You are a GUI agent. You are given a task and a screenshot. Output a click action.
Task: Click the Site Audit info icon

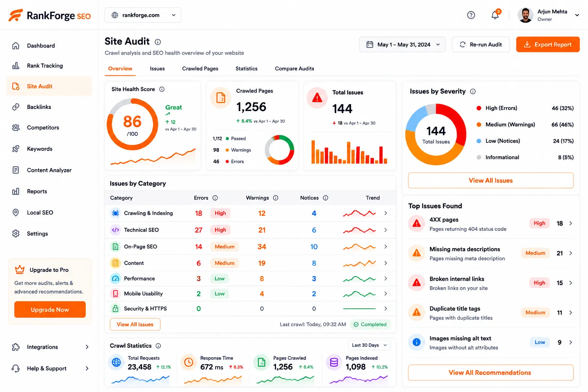[x=158, y=42]
